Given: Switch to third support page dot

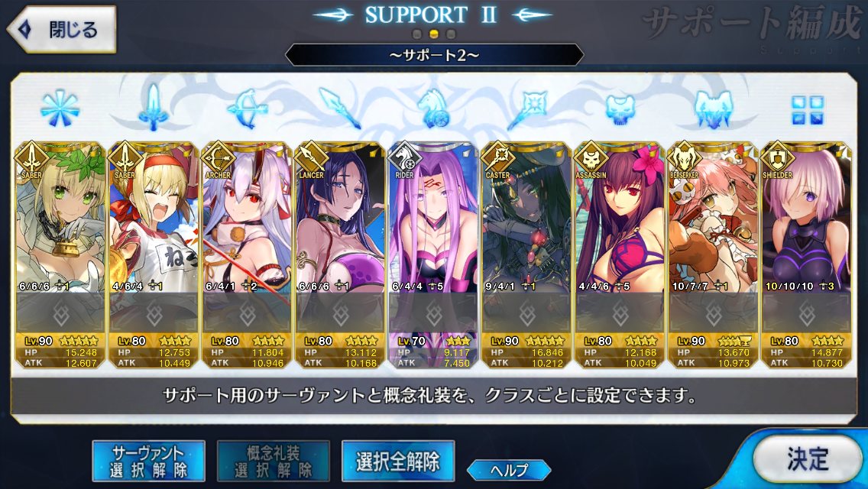Looking at the screenshot, I should (451, 34).
